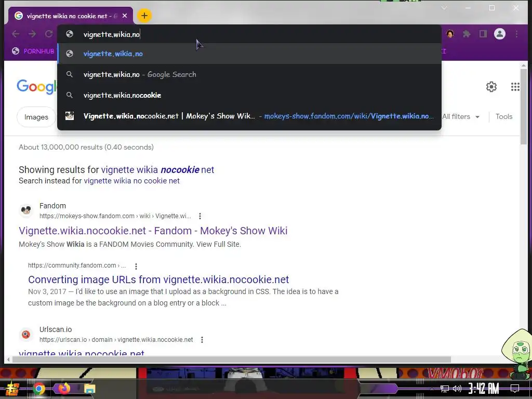Click the address bar text vignette.wikia.no
Viewport: 532px width, 399px height.
coord(112,34)
